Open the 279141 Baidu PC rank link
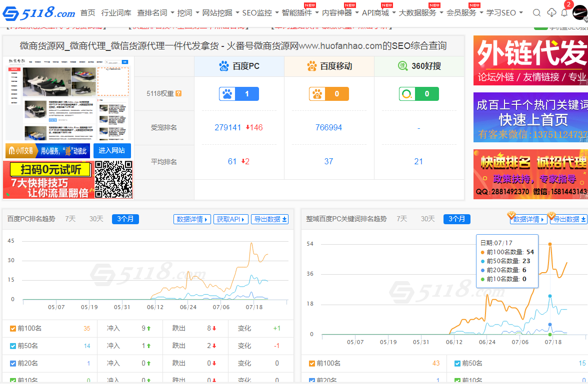The height and width of the screenshot is (384, 588). pos(227,127)
